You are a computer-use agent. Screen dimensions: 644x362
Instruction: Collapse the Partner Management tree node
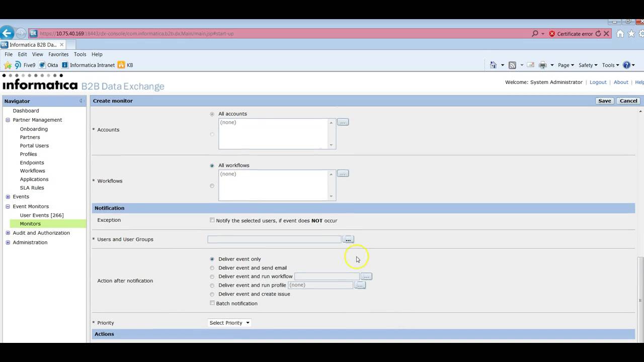[x=8, y=120]
